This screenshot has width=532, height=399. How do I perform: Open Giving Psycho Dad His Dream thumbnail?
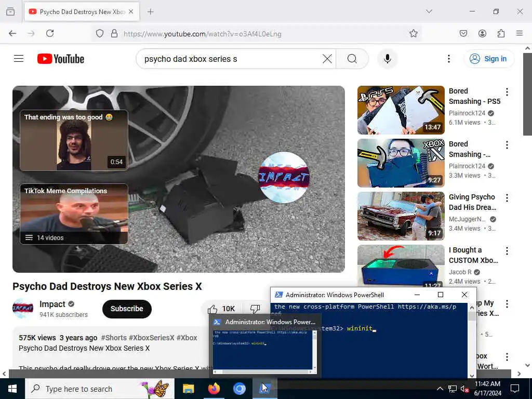pos(401,216)
